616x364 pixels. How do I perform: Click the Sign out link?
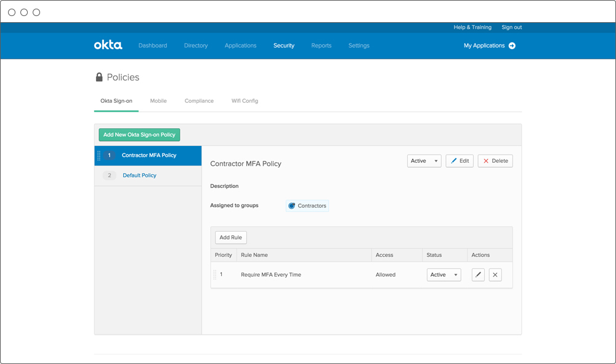pos(511,27)
